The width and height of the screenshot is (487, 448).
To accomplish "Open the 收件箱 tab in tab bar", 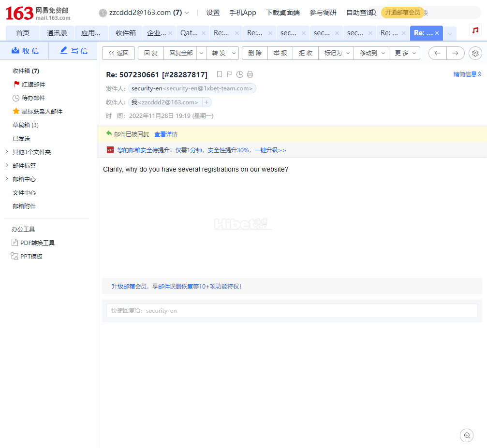I will tap(126, 33).
